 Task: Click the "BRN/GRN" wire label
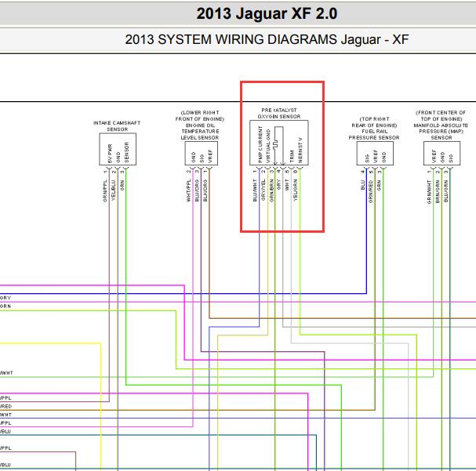(438, 191)
